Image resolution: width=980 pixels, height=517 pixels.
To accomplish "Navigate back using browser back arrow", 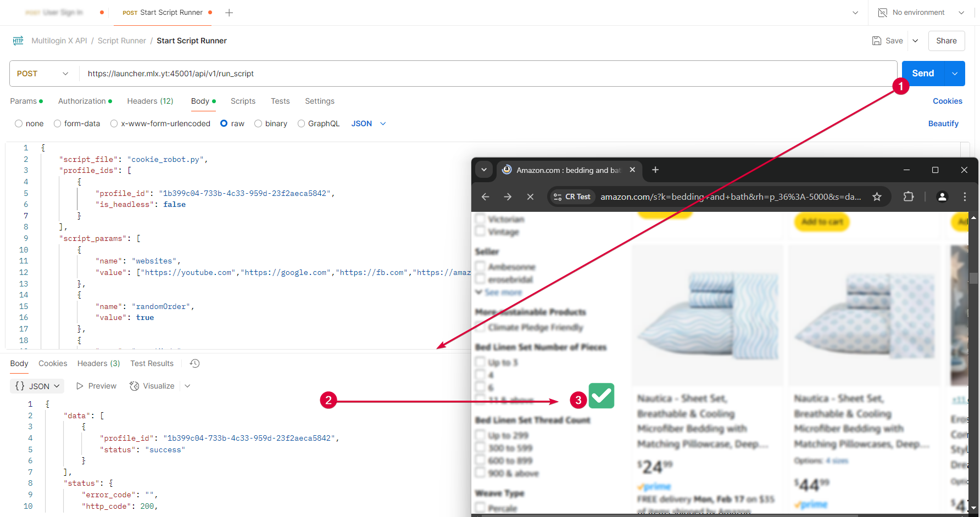I will [x=485, y=196].
